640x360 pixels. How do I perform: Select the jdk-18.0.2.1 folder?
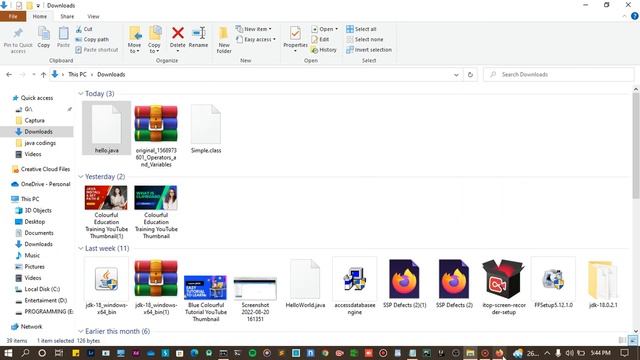603,283
